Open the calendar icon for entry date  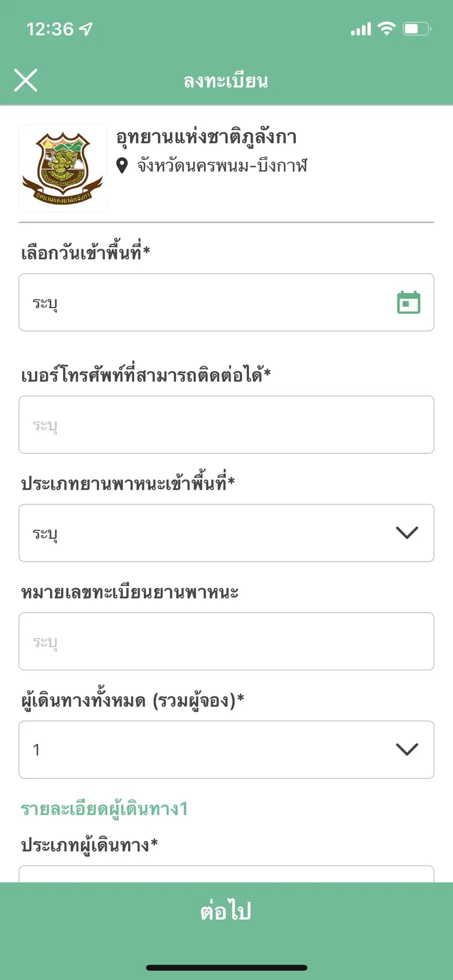[x=408, y=302]
